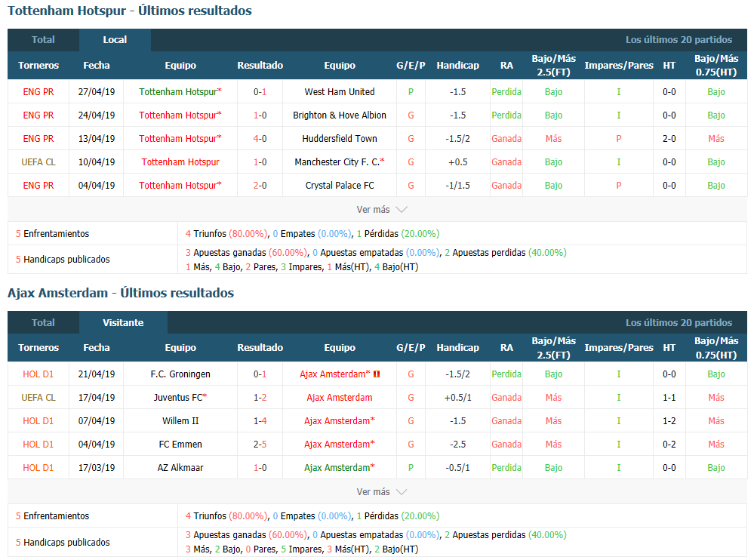This screenshot has height=560, width=754.
Task: Click the 1-1 half-time score
Action: click(669, 398)
